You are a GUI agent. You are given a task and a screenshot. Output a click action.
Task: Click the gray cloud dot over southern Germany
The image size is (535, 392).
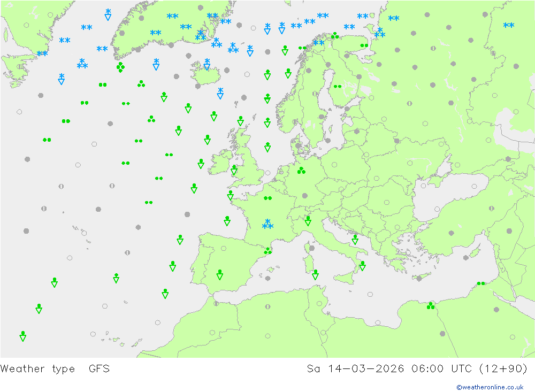point(305,196)
